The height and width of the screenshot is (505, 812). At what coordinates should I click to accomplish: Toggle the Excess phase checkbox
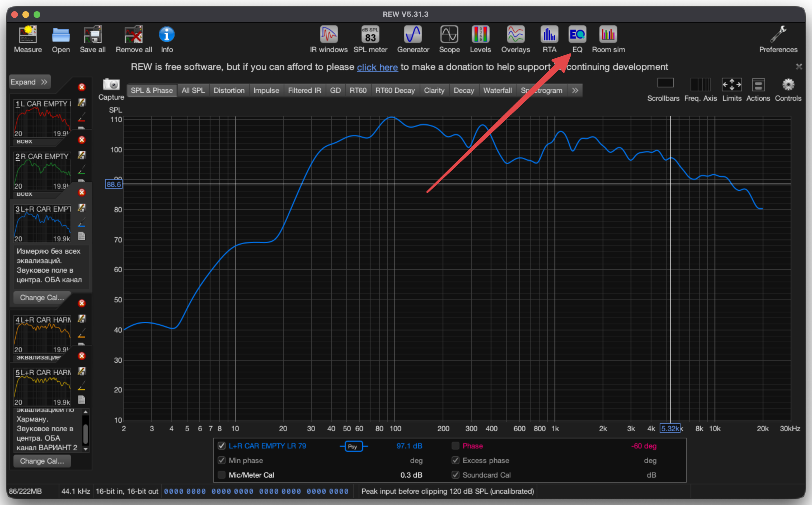455,460
